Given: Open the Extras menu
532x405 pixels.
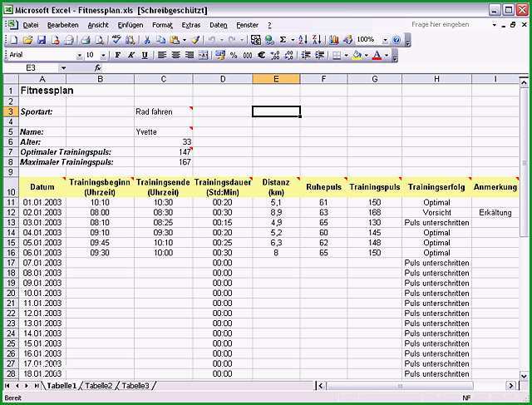Looking at the screenshot, I should [x=191, y=25].
